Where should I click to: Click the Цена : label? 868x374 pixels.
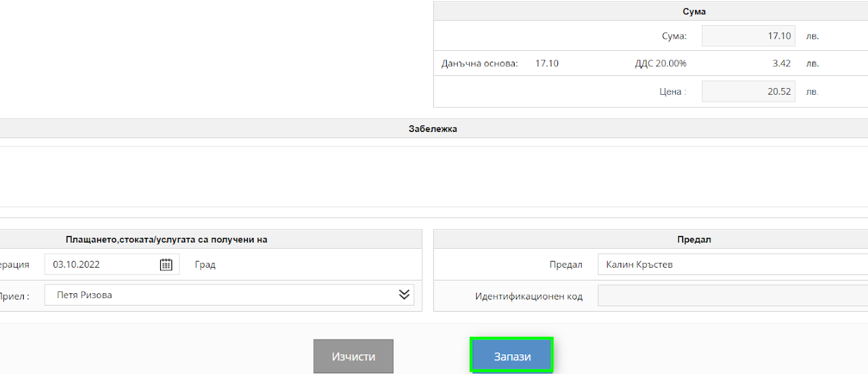(673, 91)
